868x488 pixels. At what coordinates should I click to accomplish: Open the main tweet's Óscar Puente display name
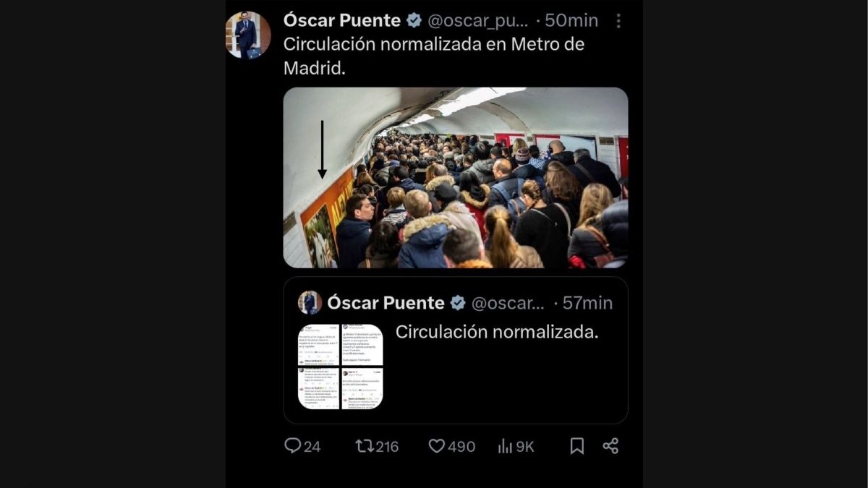coord(341,21)
